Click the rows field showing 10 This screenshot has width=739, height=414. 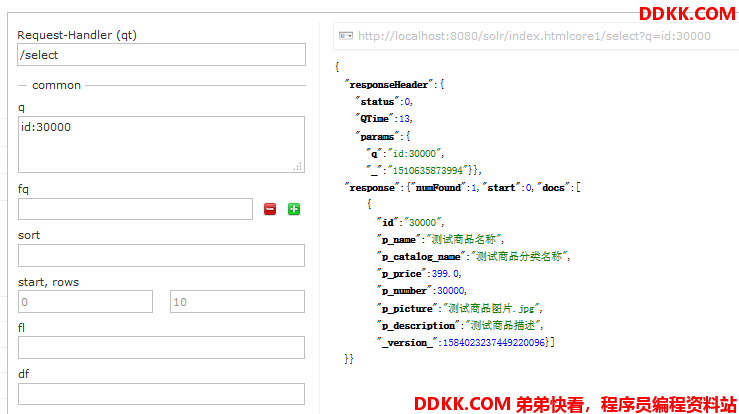pyautogui.click(x=238, y=302)
